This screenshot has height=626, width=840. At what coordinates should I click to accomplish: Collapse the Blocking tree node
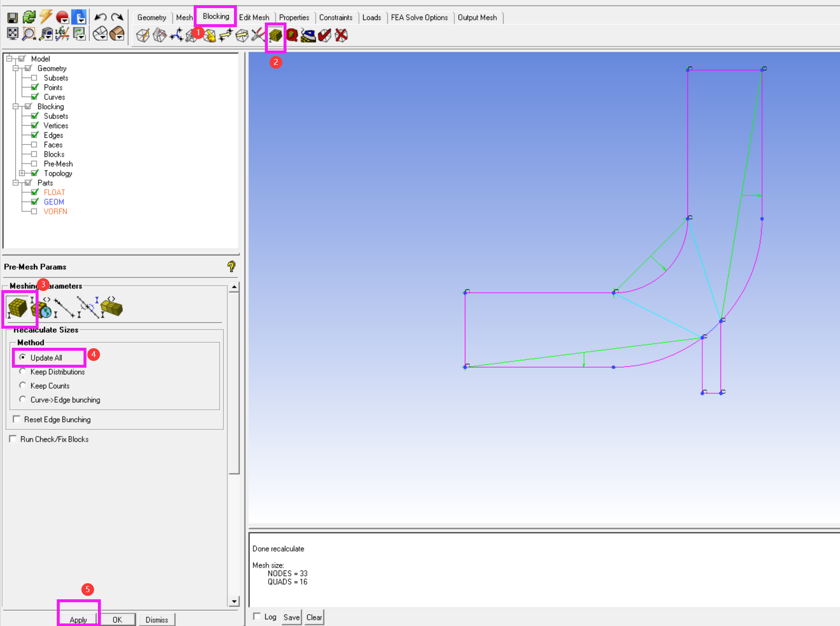pos(16,106)
